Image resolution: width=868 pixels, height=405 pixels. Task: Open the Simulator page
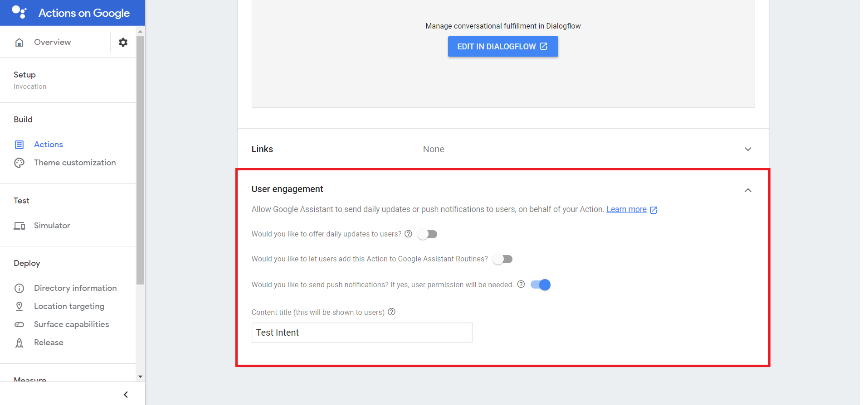pos(52,226)
